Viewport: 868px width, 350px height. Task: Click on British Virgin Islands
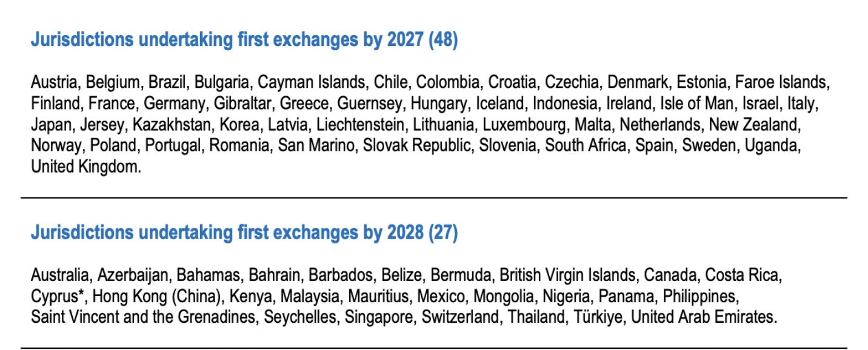click(568, 277)
